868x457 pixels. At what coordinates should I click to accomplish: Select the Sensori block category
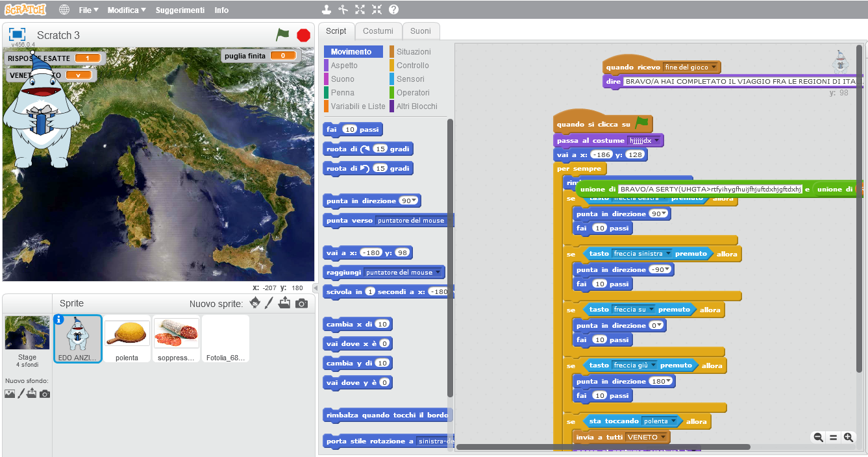coord(410,79)
